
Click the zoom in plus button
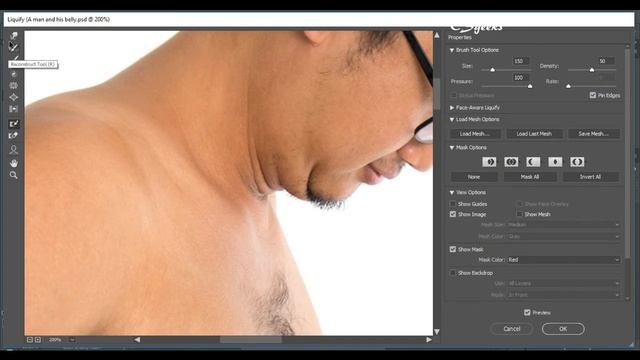[38, 340]
